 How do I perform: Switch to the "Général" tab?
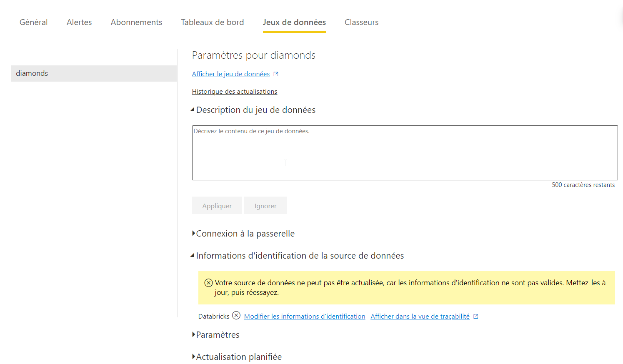coord(33,22)
